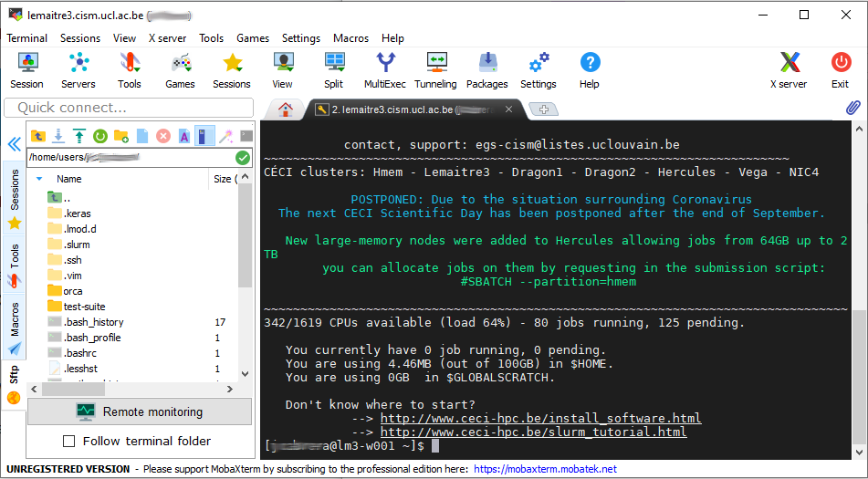Collapse sidebar with double left chevron
The height and width of the screenshot is (479, 868).
tap(14, 144)
